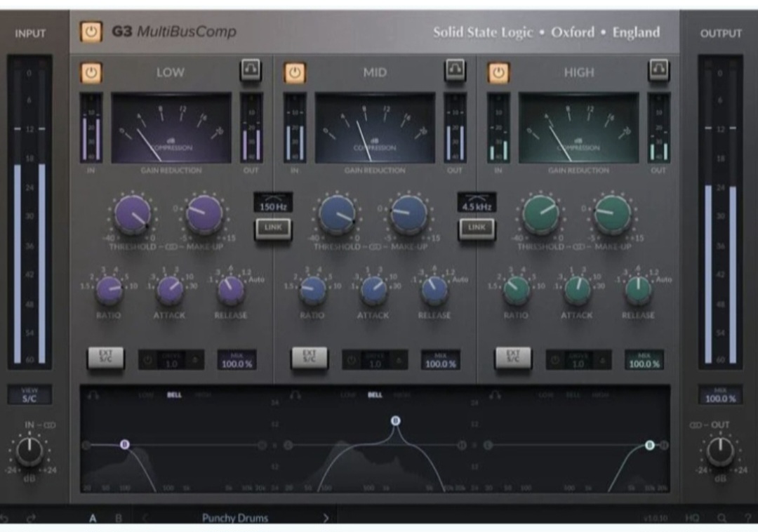Enable EXT S/C on the LOW band

click(x=105, y=358)
